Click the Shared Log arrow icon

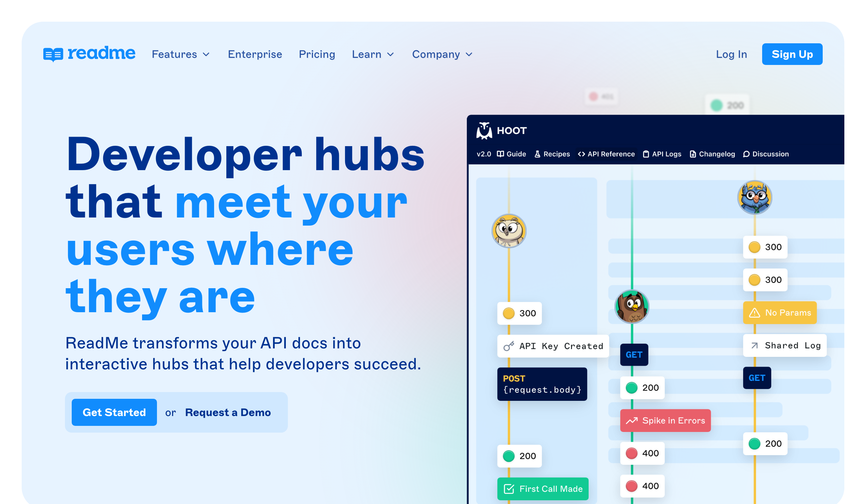(754, 345)
